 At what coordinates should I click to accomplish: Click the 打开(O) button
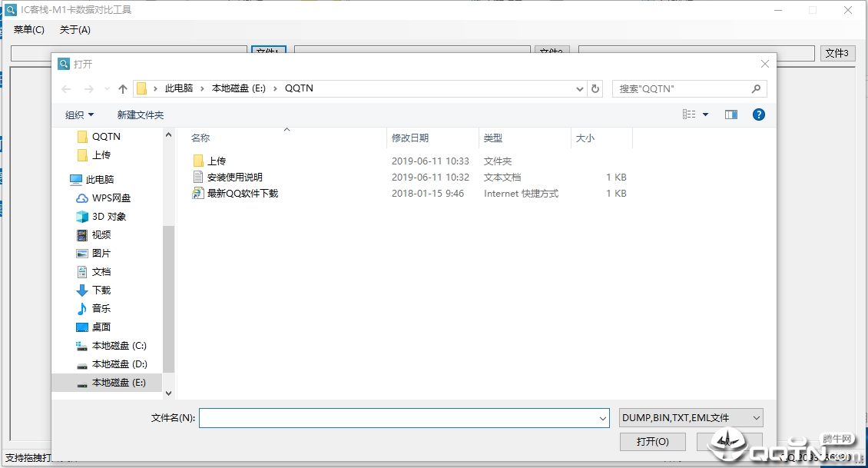click(653, 441)
